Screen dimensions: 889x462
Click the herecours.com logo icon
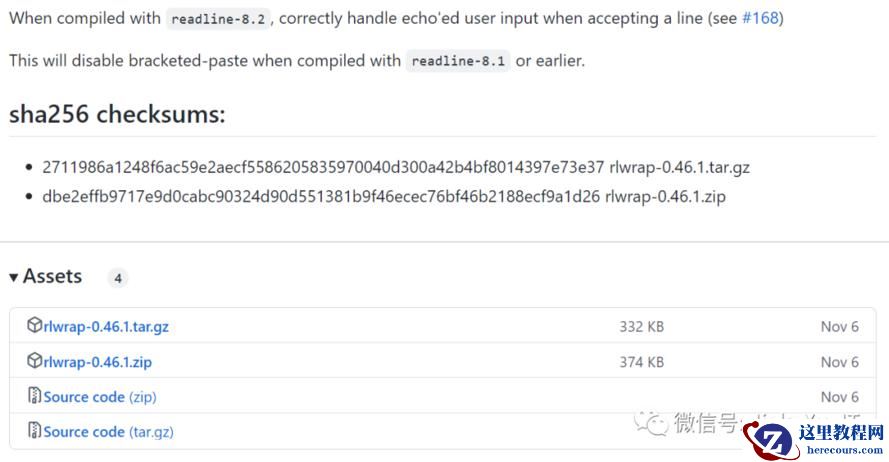[771, 440]
